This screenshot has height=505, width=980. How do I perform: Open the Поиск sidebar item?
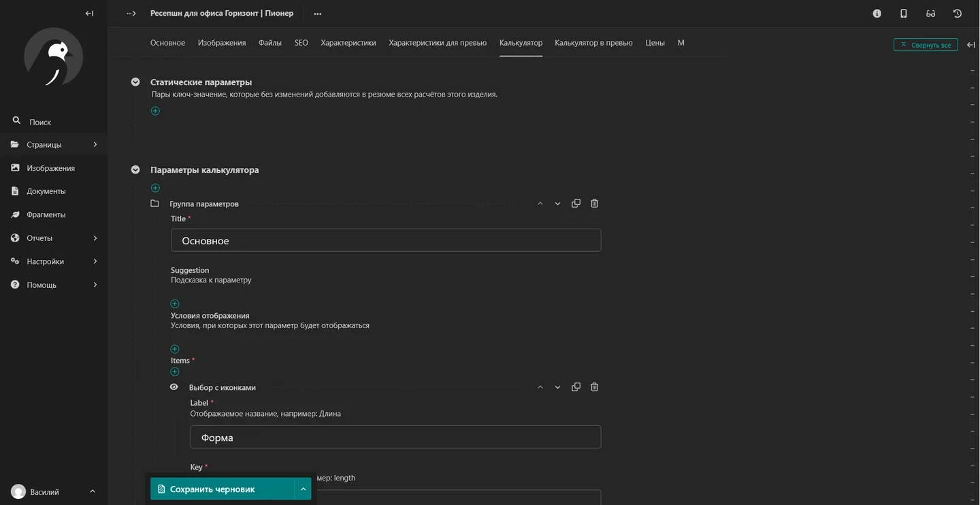(54, 122)
